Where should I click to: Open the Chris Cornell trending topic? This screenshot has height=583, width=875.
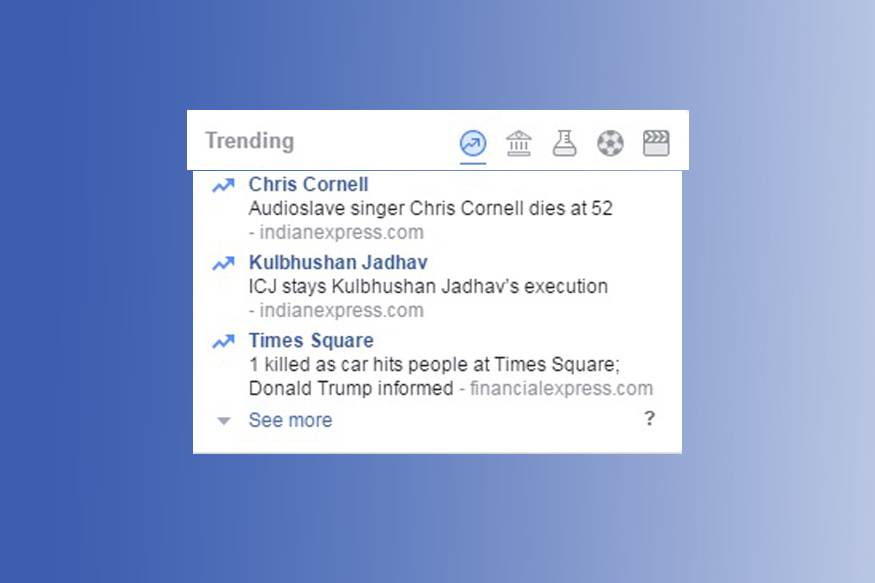pyautogui.click(x=308, y=184)
